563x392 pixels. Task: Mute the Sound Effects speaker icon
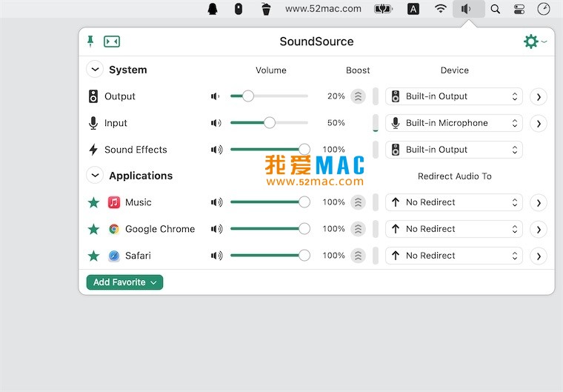coord(217,150)
